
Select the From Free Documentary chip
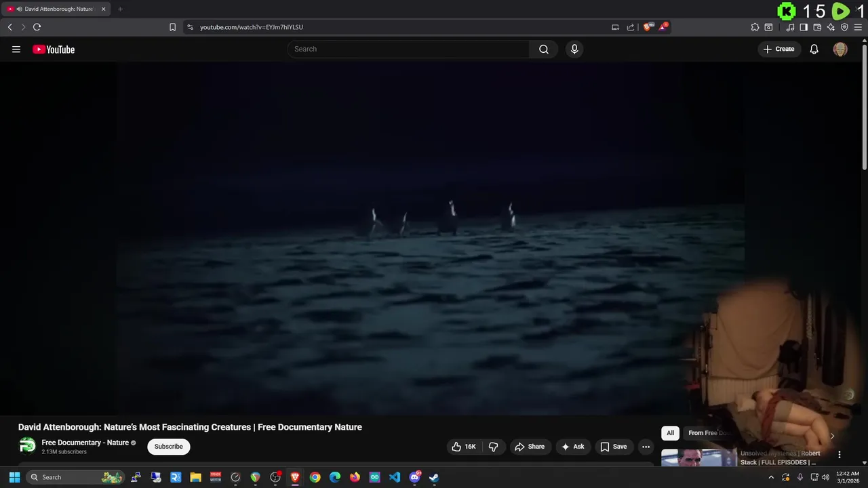(x=709, y=433)
